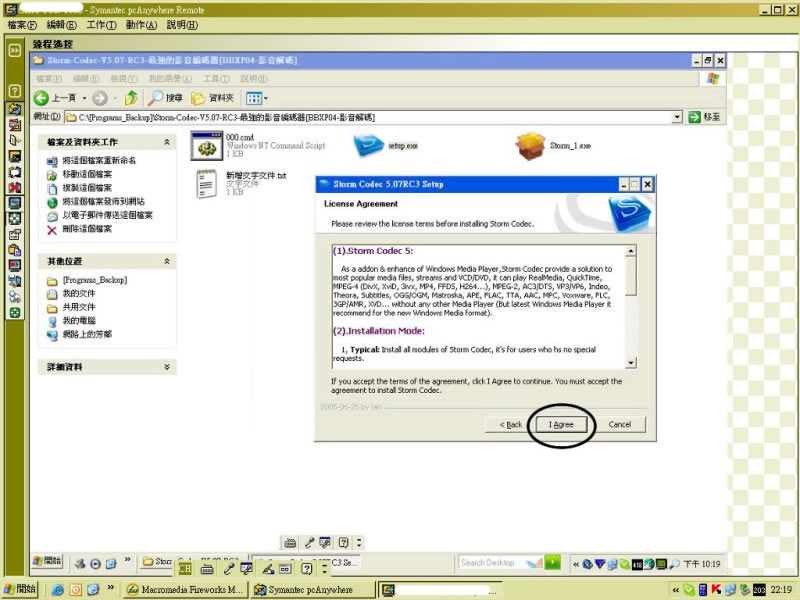Toggle the Folders (資料夾) pane button
Viewport: 800px width, 600px height.
coord(212,98)
